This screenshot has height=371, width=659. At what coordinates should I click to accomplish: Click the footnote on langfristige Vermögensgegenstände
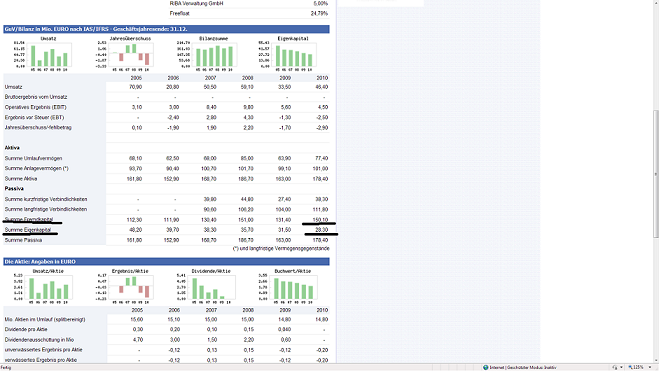pyautogui.click(x=281, y=248)
